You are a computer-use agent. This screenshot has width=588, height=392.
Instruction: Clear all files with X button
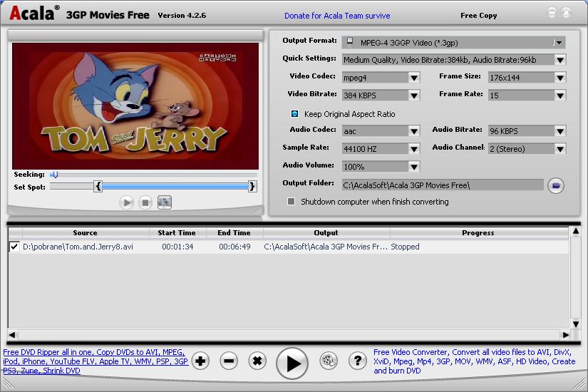pos(257,361)
